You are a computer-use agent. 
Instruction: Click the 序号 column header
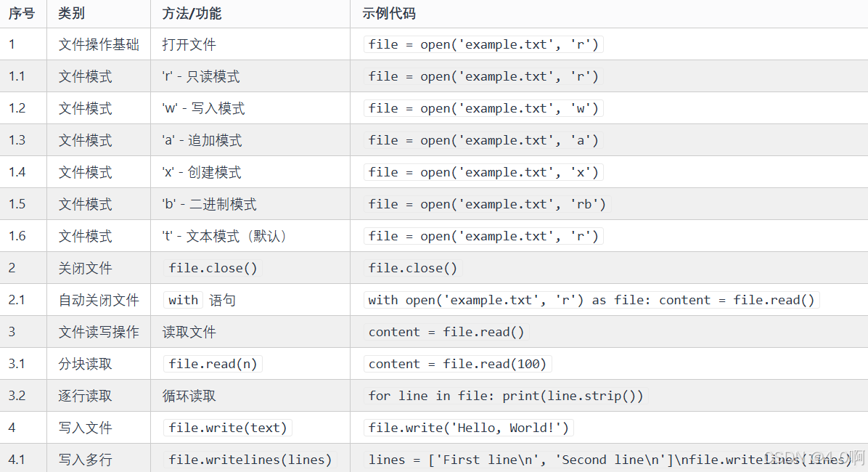tap(22, 13)
